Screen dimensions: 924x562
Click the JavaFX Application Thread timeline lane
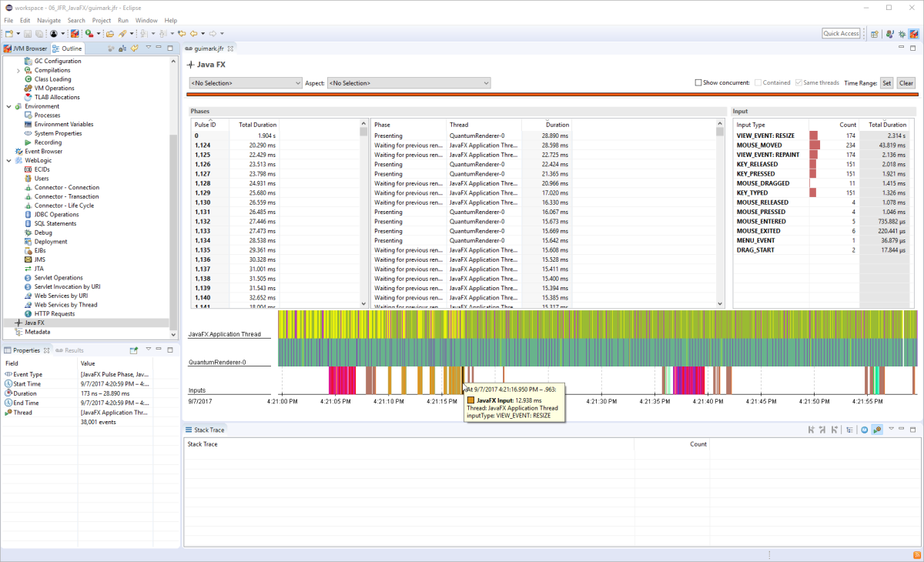pos(598,323)
